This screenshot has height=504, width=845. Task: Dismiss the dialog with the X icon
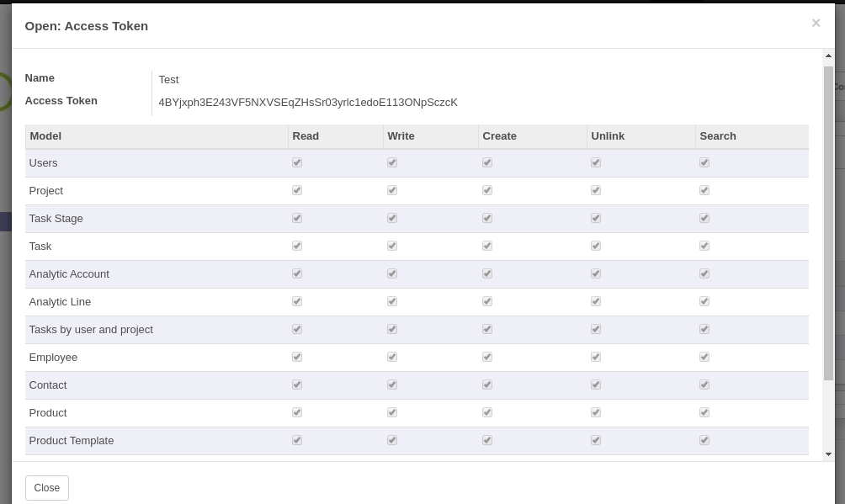[x=816, y=23]
